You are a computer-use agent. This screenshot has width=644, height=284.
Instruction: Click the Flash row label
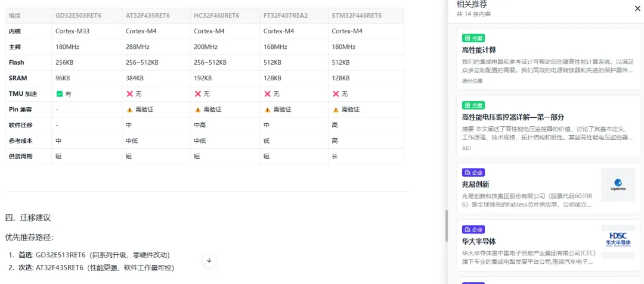17,63
